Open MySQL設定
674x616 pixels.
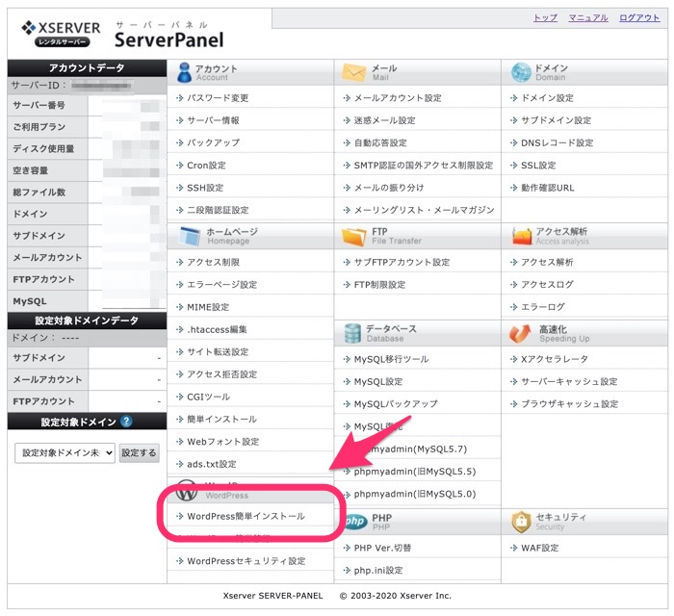coord(378,381)
